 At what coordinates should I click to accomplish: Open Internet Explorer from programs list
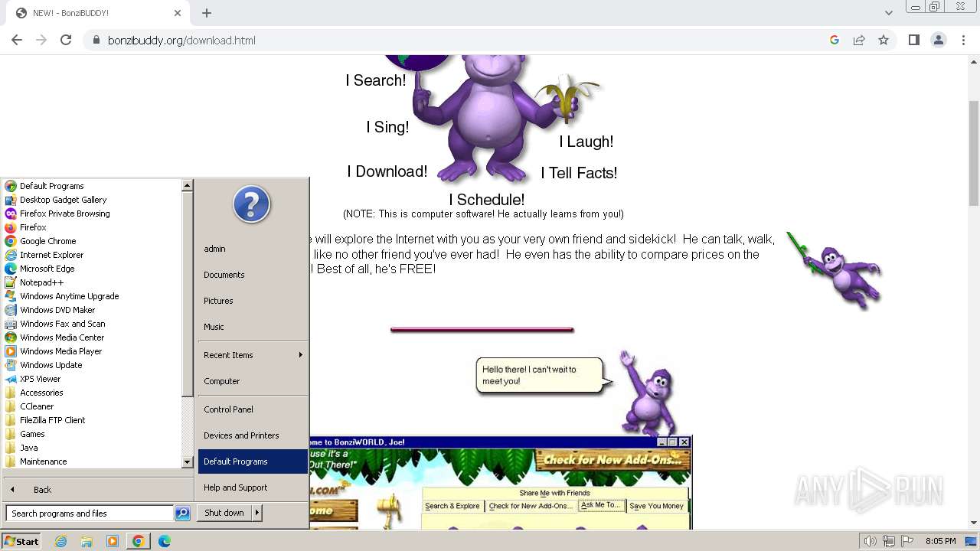tap(51, 255)
